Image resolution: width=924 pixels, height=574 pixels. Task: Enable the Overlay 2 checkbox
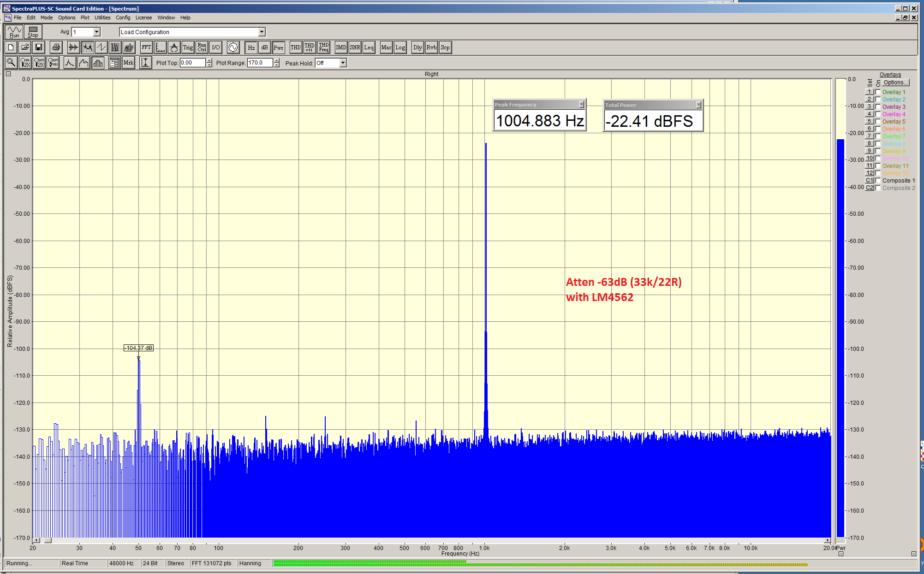point(878,99)
